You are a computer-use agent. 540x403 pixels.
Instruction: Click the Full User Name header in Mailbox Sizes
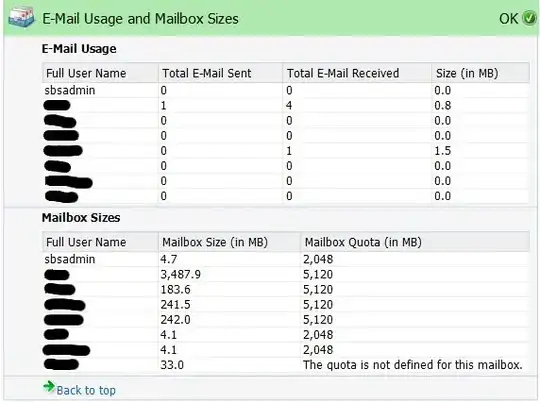tap(86, 242)
